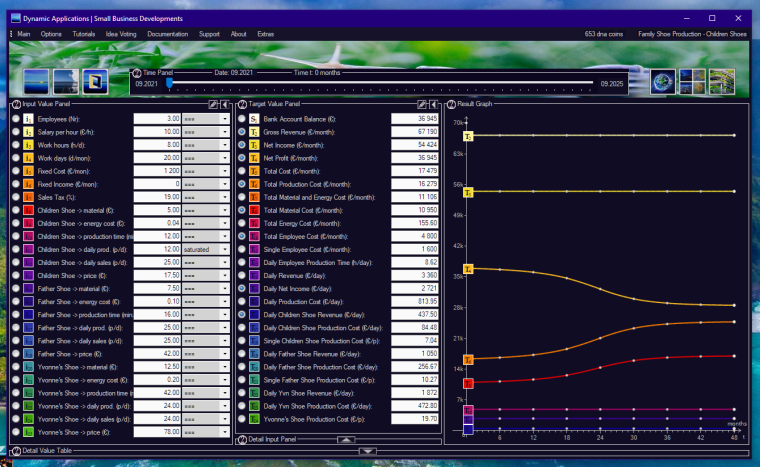Open the Idea Voting menu
The image size is (760, 467).
(x=122, y=34)
